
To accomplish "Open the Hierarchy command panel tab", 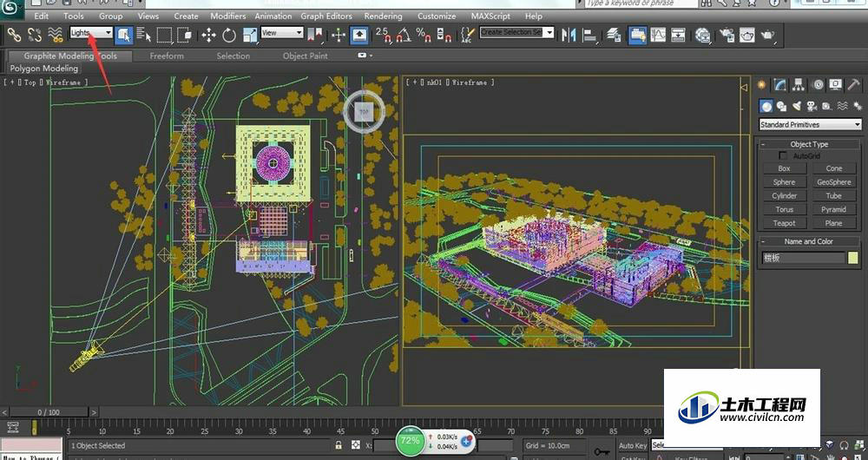I will click(x=799, y=85).
